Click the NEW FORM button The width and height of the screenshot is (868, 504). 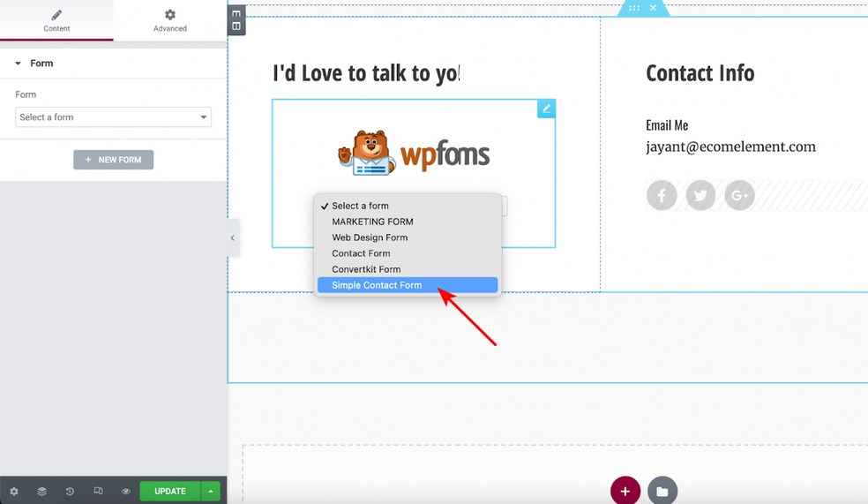click(x=114, y=160)
